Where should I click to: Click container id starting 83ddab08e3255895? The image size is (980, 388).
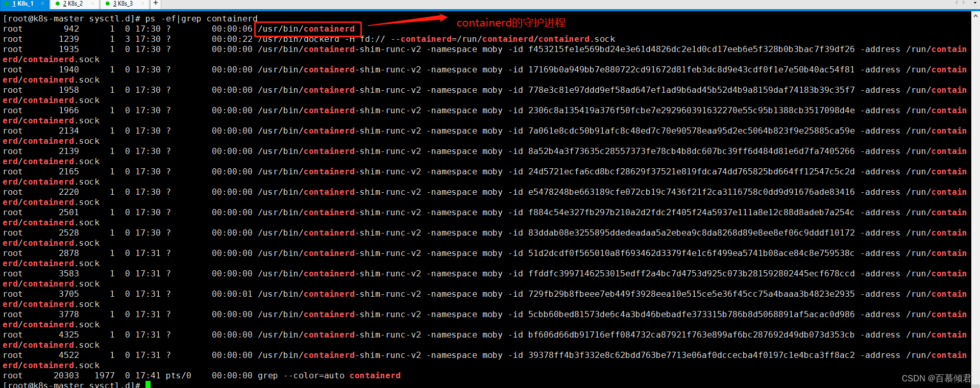click(x=692, y=233)
